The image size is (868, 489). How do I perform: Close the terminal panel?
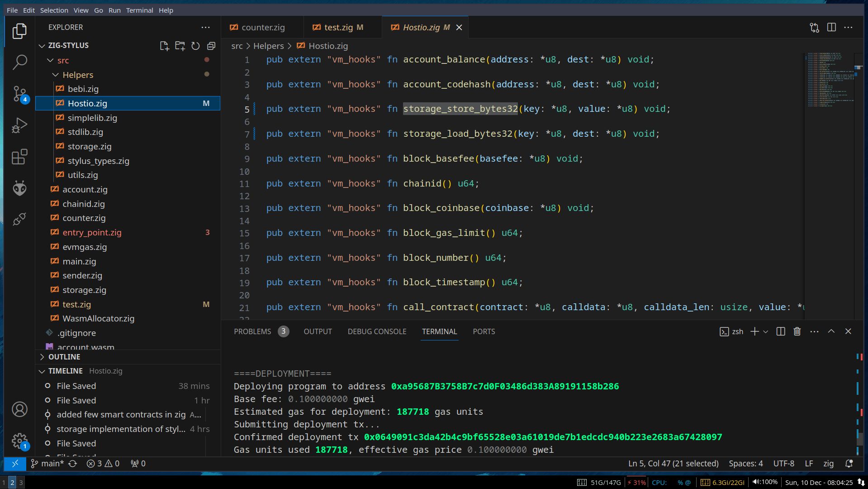(x=848, y=331)
